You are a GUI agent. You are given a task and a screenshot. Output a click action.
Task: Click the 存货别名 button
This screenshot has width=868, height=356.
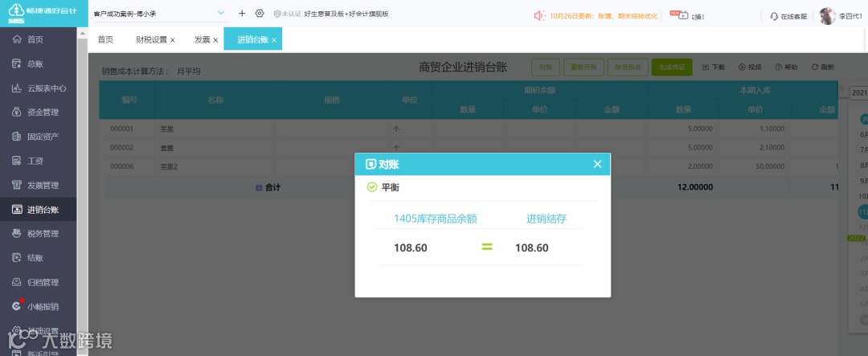pos(627,67)
